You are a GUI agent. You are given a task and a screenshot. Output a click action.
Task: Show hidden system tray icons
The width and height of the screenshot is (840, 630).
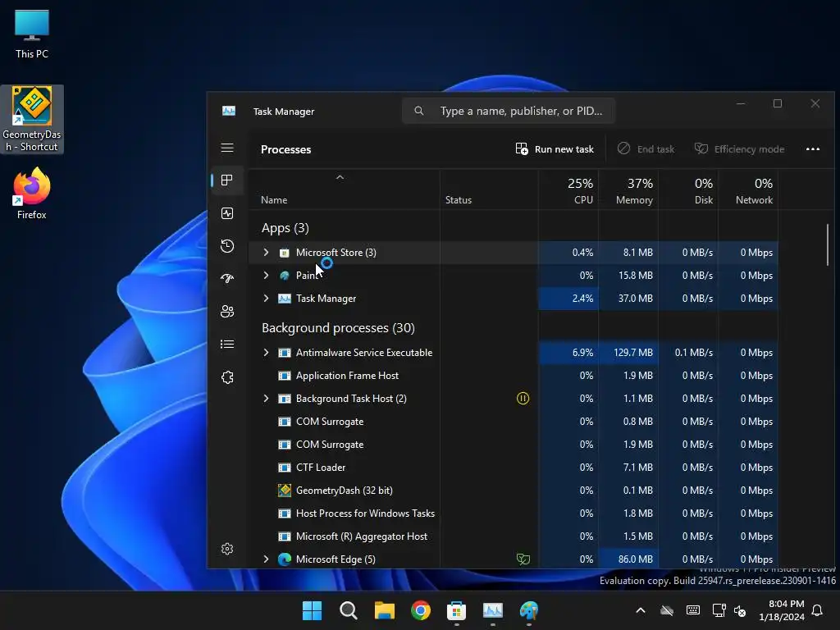point(641,610)
